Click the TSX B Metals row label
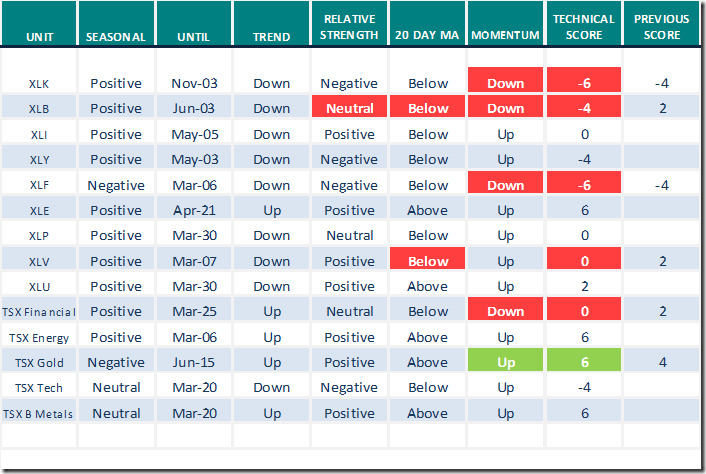The image size is (706, 474). click(39, 413)
